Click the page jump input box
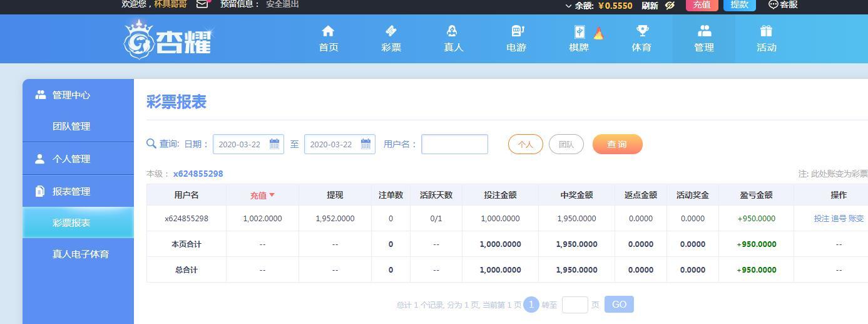This screenshot has height=324, width=868. coord(574,305)
